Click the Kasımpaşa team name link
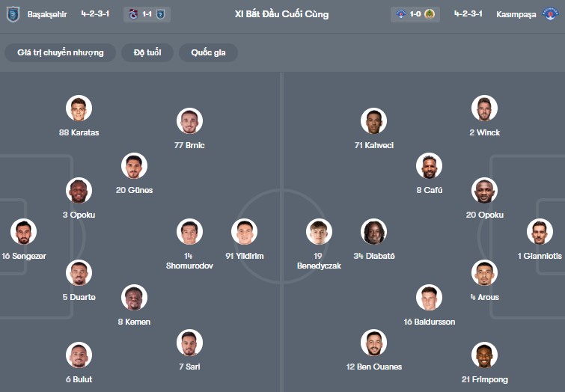The height and width of the screenshot is (392, 565). tap(516, 13)
